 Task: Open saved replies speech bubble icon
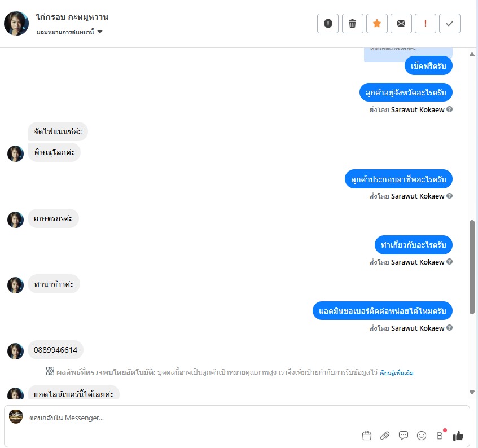click(404, 436)
